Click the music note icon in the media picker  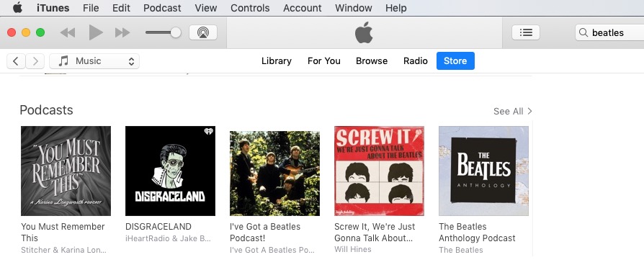63,61
